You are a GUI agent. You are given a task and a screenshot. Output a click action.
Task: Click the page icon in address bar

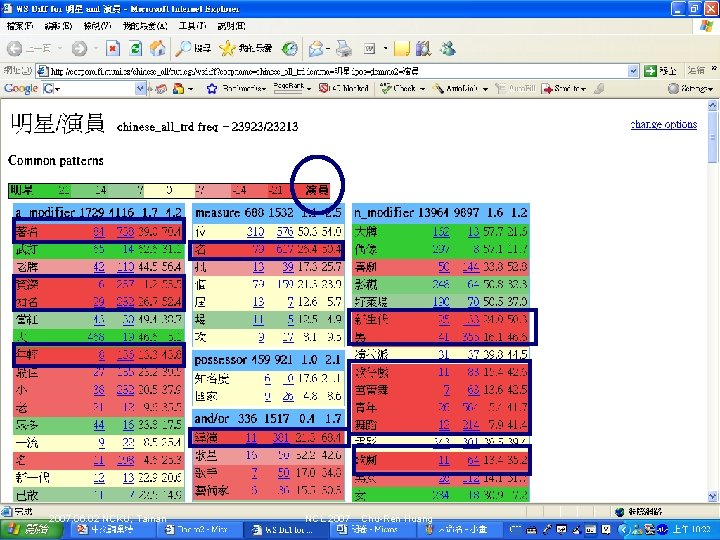(42, 71)
